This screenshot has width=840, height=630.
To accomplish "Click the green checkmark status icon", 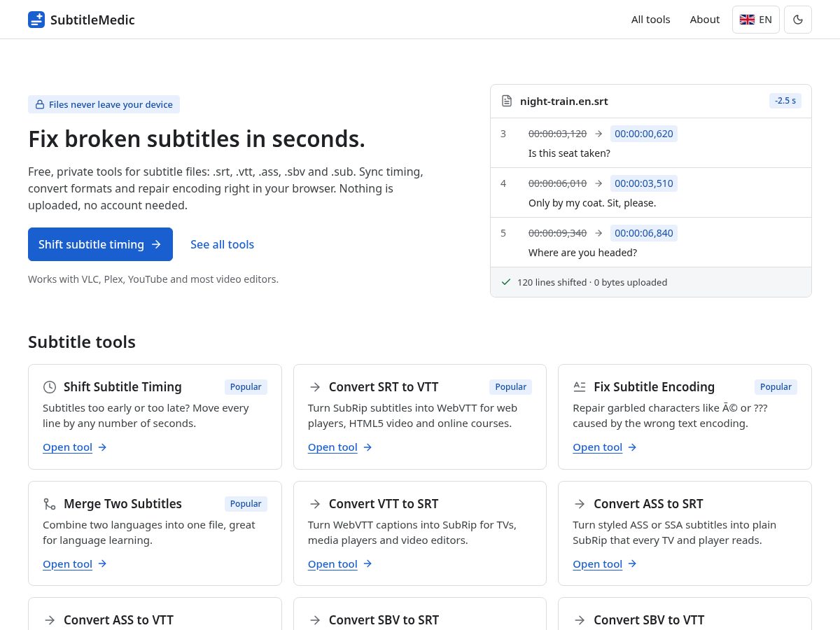I will (x=506, y=282).
